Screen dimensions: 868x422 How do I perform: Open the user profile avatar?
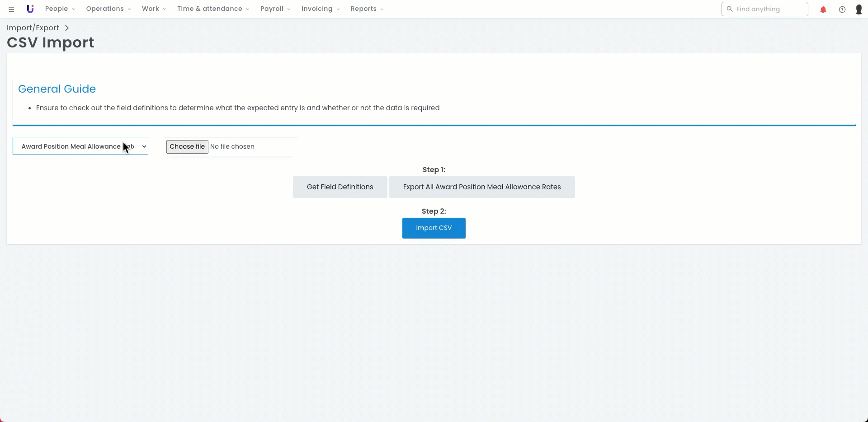tap(859, 9)
